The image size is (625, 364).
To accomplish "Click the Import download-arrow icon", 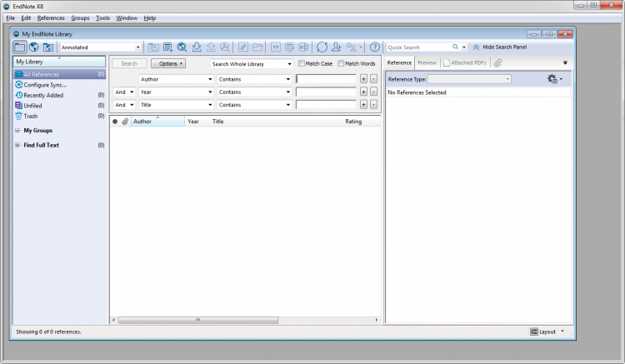I will 197,47.
